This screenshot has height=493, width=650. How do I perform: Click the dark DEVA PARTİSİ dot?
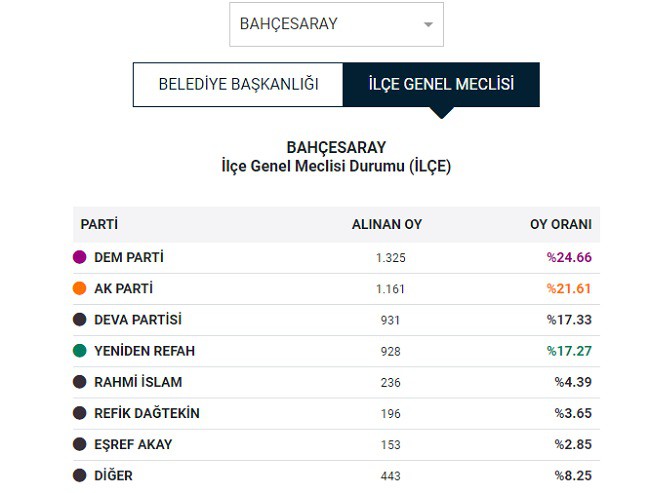(x=80, y=320)
